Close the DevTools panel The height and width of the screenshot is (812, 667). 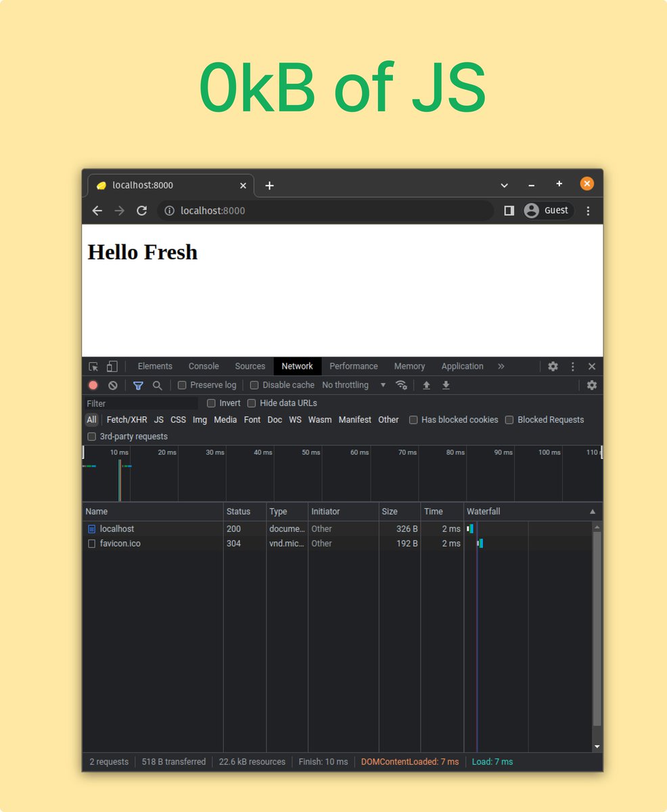(x=592, y=366)
